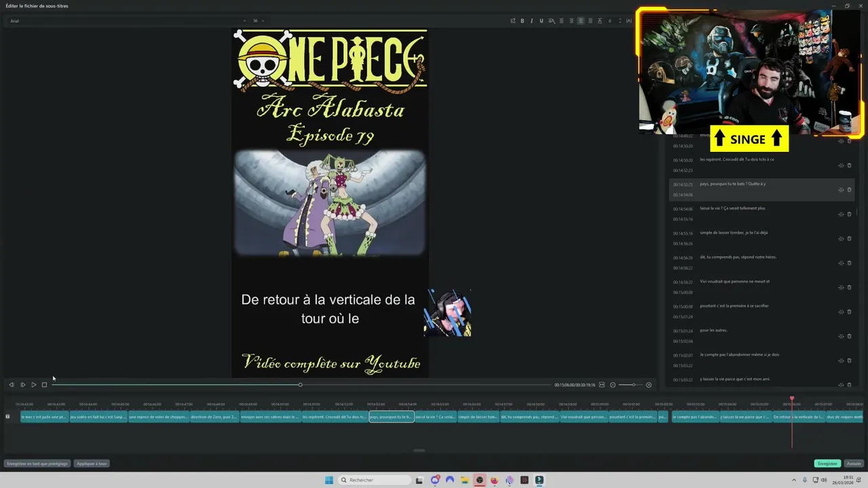
Task: Split the 'simple de laisser tomber' subtitle row
Action: pos(841,239)
